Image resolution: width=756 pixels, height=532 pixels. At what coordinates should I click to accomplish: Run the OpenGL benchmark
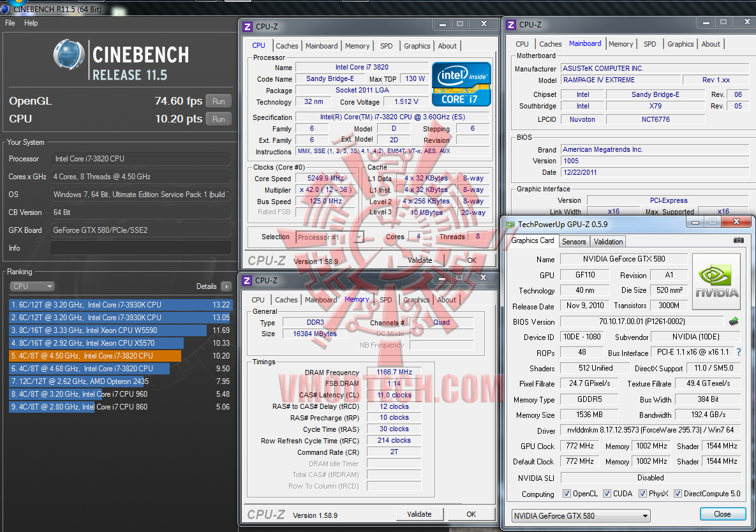(x=218, y=101)
